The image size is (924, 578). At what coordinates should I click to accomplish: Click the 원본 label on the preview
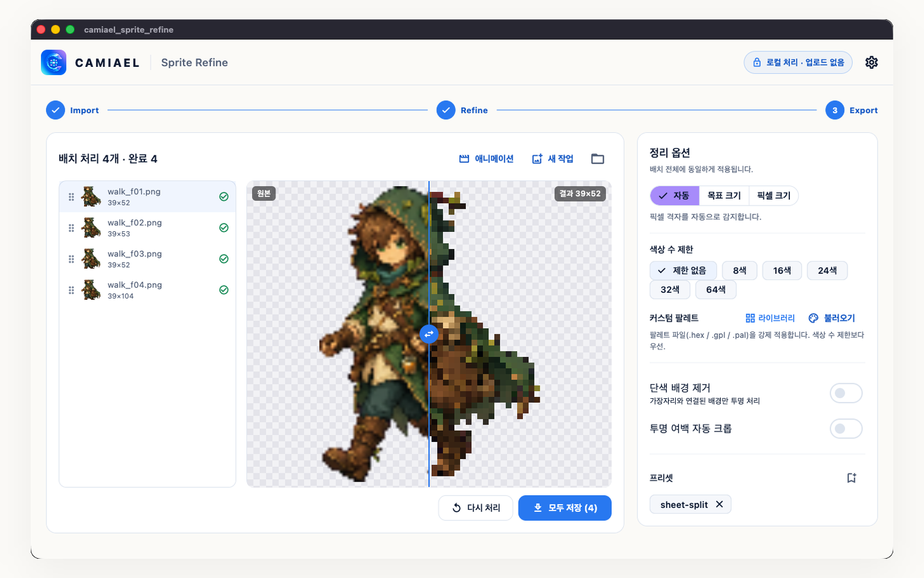(x=264, y=193)
